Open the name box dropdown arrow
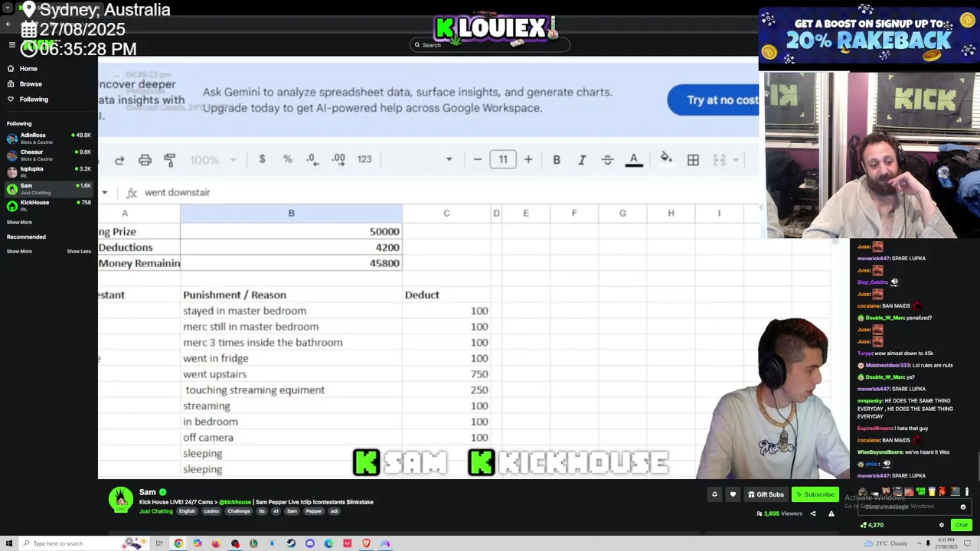Screen dimensions: 980x551 point(104,192)
